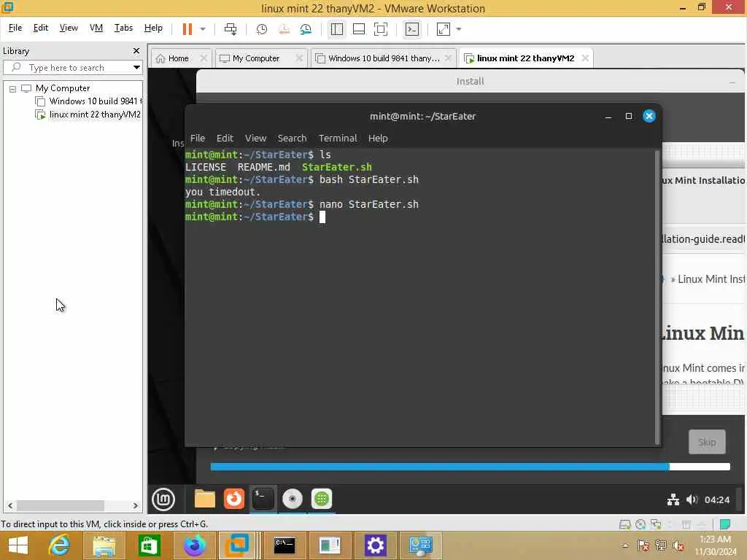Screen dimensions: 747x560
Task: Pause the virtual machine from the toolbar
Action: coord(187,29)
